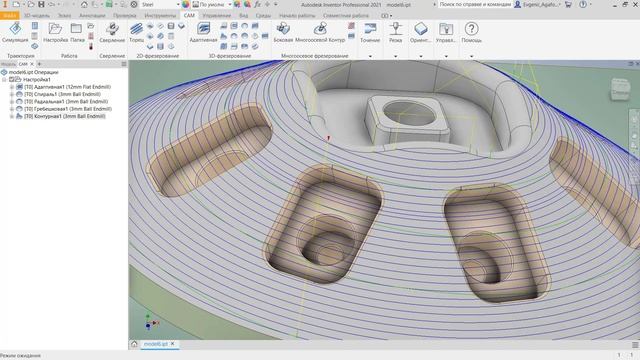The width and height of the screenshot is (640, 360).
Task: Open the Начало работы ribbon tab
Action: (297, 16)
